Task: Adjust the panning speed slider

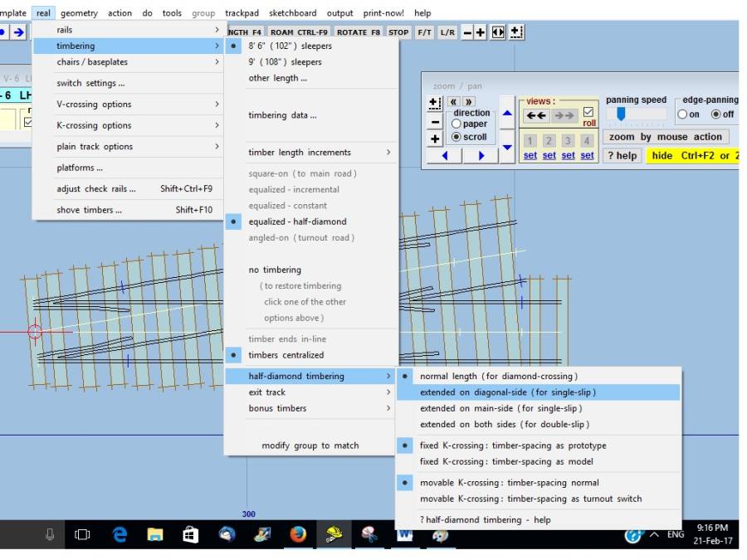Action: (620, 114)
